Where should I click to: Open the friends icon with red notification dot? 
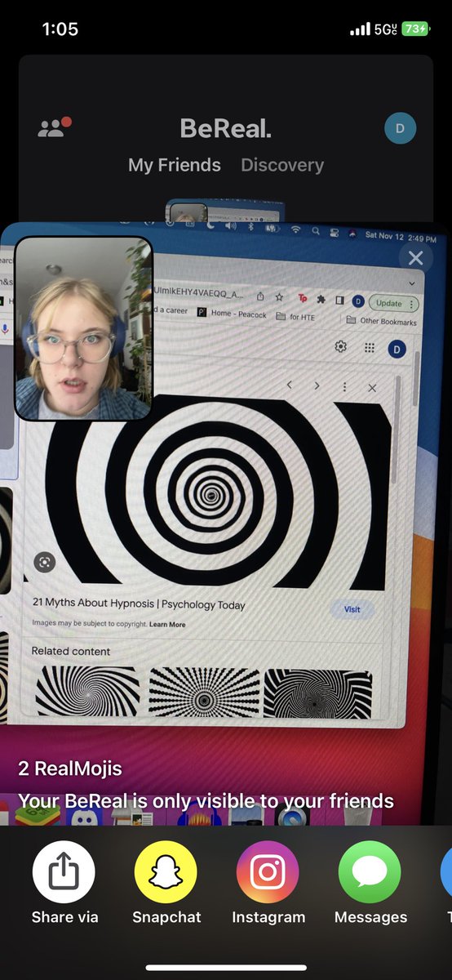click(x=55, y=127)
